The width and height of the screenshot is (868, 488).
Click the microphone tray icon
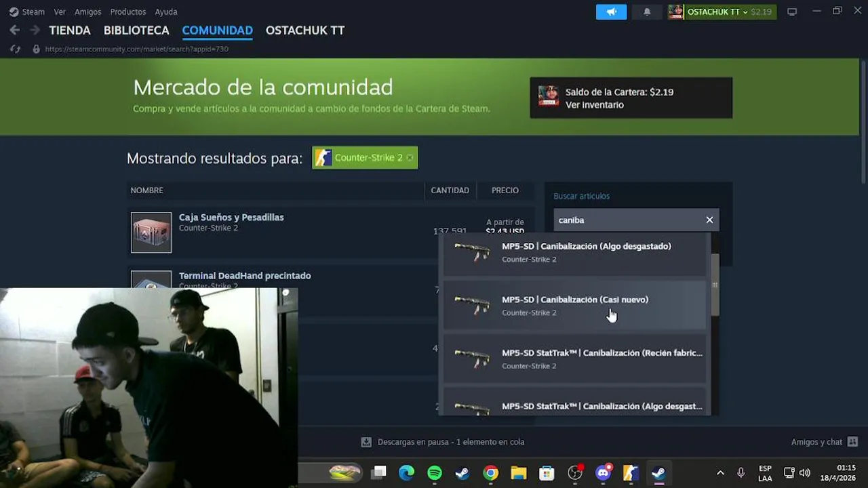741,473
